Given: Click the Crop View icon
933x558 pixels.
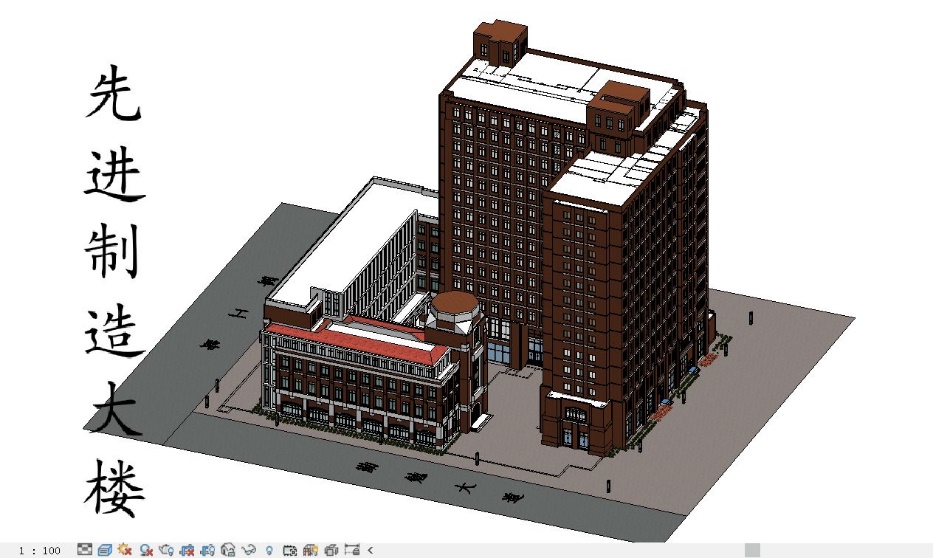Looking at the screenshot, I should point(187,550).
